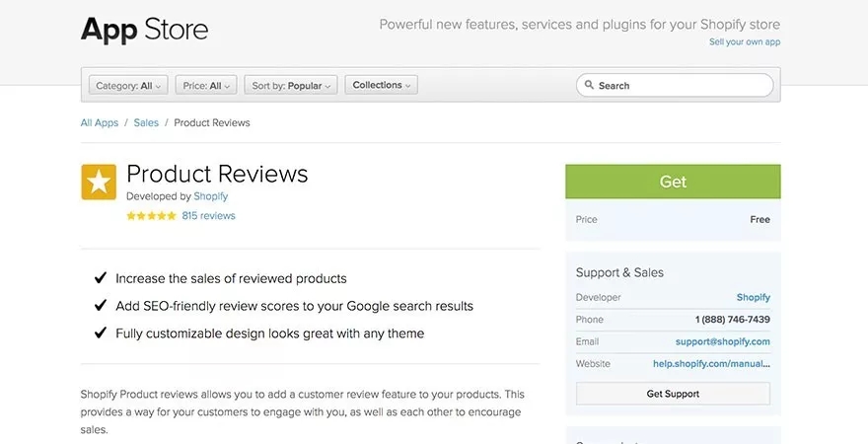Click Shopify developer link in Support & Sales

click(x=753, y=297)
